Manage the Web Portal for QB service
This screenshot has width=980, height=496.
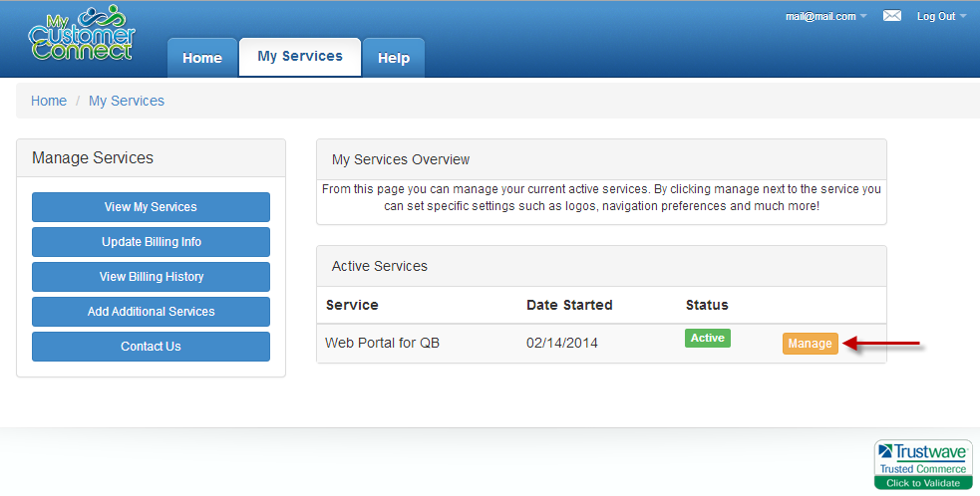tap(810, 344)
